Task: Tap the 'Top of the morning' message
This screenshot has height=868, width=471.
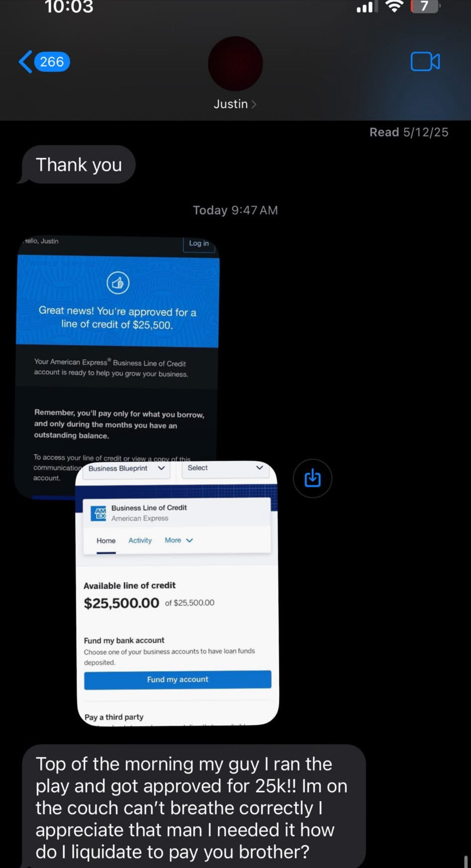Action: tap(194, 807)
